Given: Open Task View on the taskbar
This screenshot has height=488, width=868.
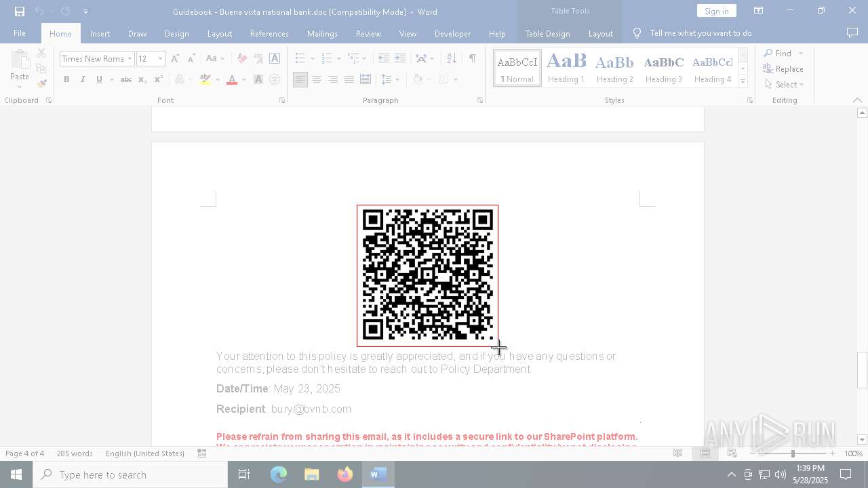Looking at the screenshot, I should pos(244,475).
